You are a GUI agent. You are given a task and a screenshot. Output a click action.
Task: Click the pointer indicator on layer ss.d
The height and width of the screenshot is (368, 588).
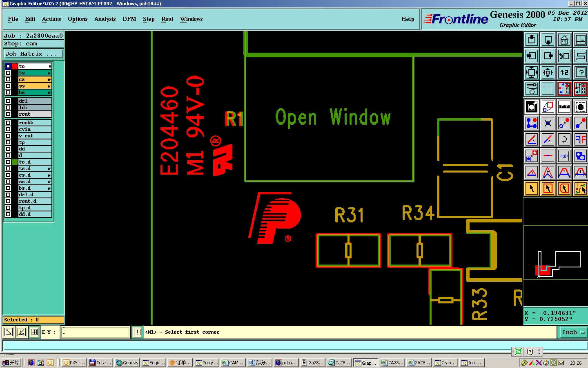[49, 182]
